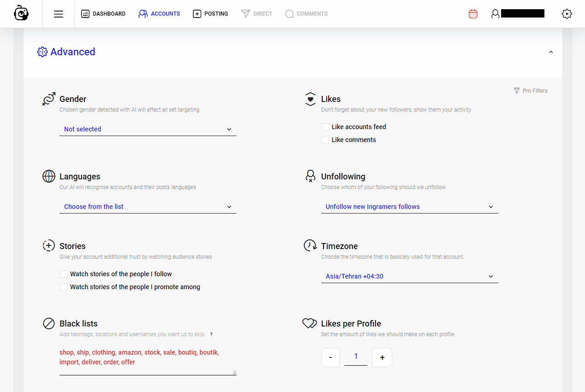Check Watch stories of people I follow
This screenshot has width=585, height=392.
tap(64, 274)
